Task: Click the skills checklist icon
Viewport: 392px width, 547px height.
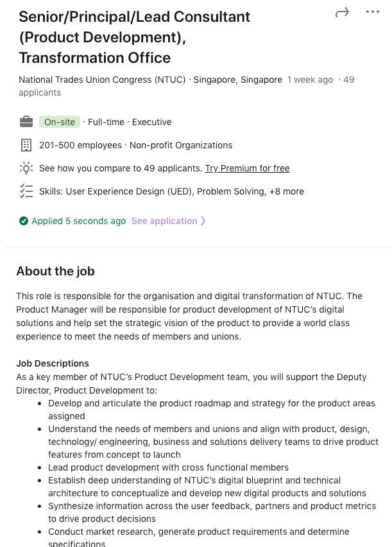Action: point(26,191)
